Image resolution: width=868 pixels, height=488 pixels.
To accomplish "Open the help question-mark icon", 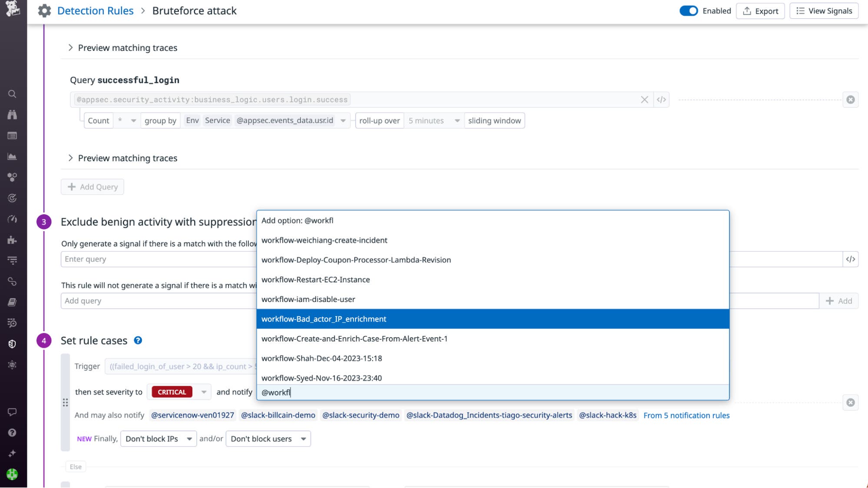I will tap(12, 432).
